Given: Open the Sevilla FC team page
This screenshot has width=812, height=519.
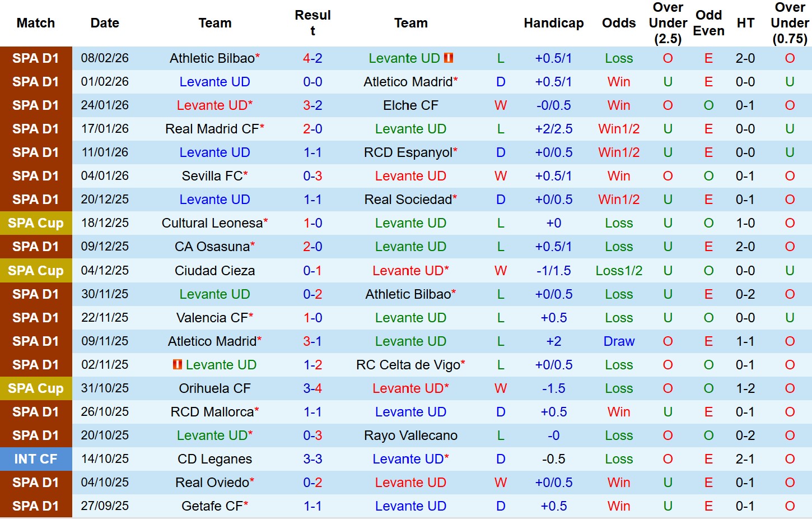Looking at the screenshot, I should click(212, 176).
